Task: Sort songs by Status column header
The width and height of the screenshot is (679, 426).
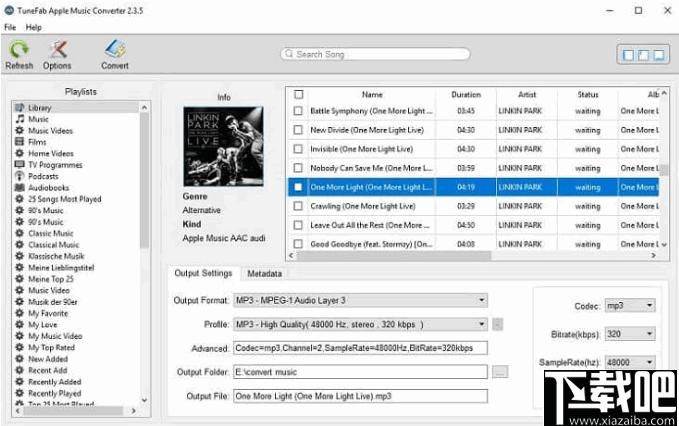Action: tap(588, 94)
